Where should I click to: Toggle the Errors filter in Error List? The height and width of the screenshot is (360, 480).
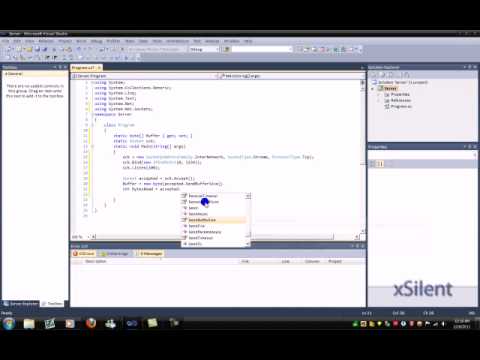pos(84,254)
